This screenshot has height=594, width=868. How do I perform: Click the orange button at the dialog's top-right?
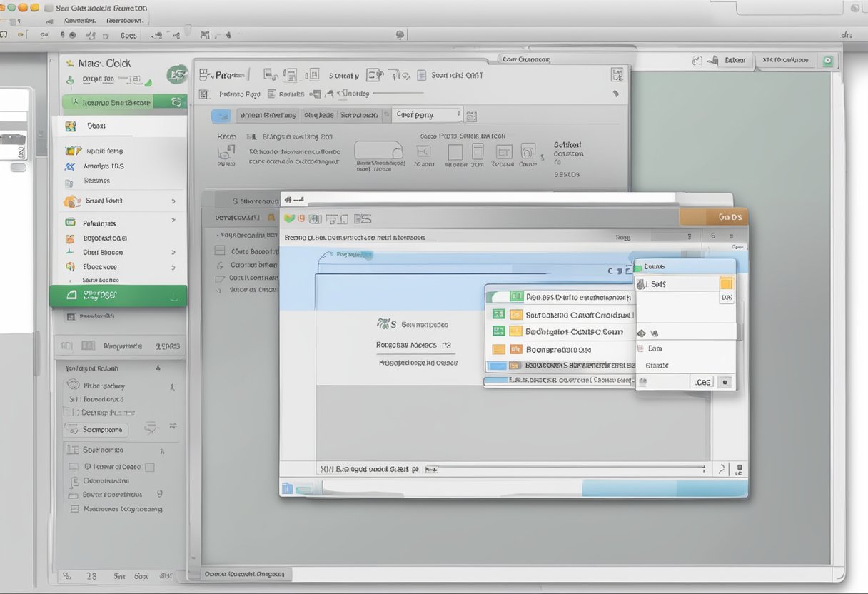tap(713, 217)
